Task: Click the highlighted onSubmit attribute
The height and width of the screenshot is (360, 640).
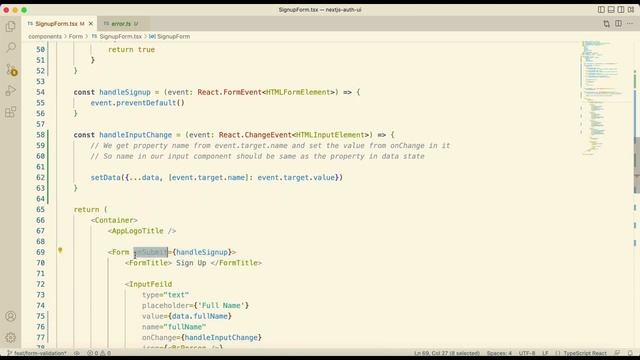Action: [x=151, y=252]
